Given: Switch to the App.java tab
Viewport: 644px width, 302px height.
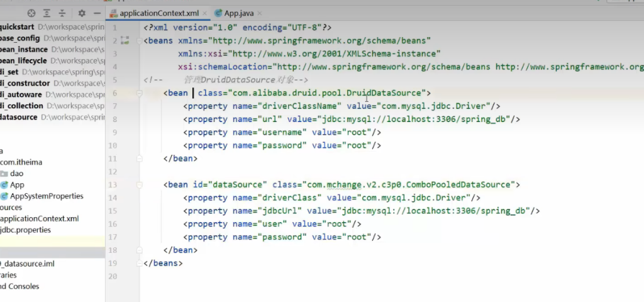Looking at the screenshot, I should 238,13.
